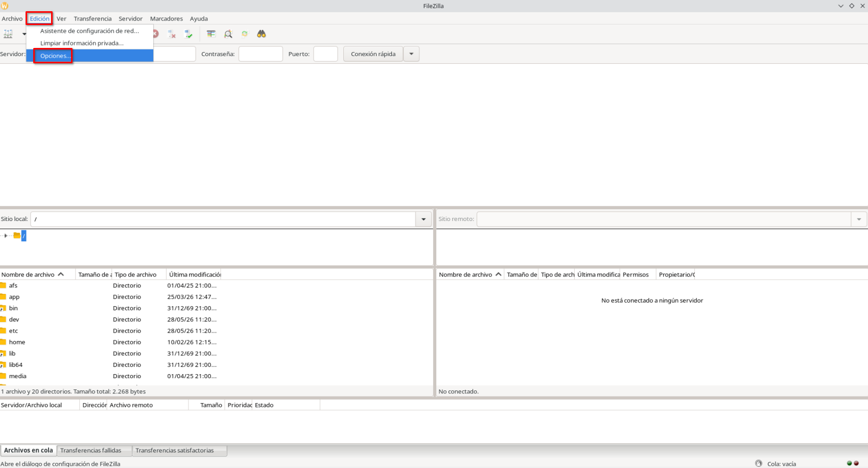
Task: Expand the Sitio local path dropdown
Action: click(424, 219)
